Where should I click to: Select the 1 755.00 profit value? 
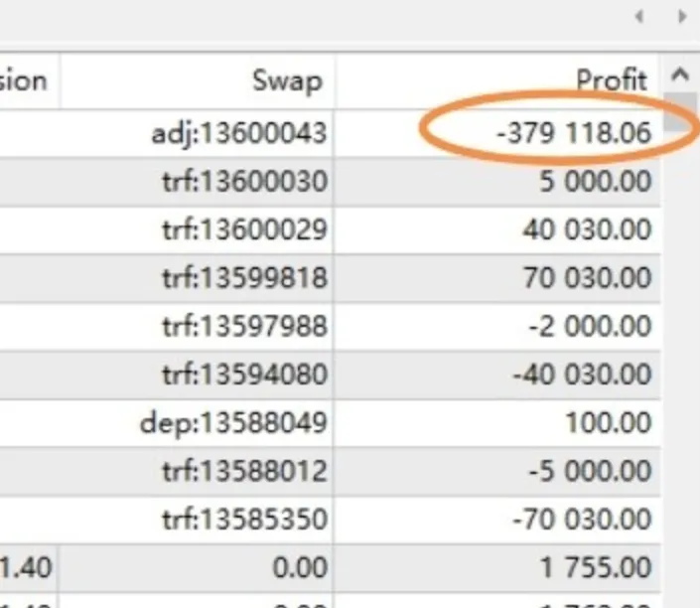[x=596, y=568]
